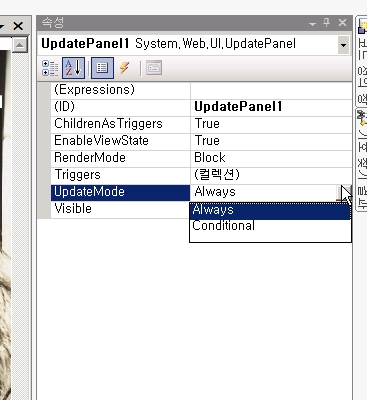The width and height of the screenshot is (367, 400).
Task: Click the True value of EnableViewState
Action: 207,141
